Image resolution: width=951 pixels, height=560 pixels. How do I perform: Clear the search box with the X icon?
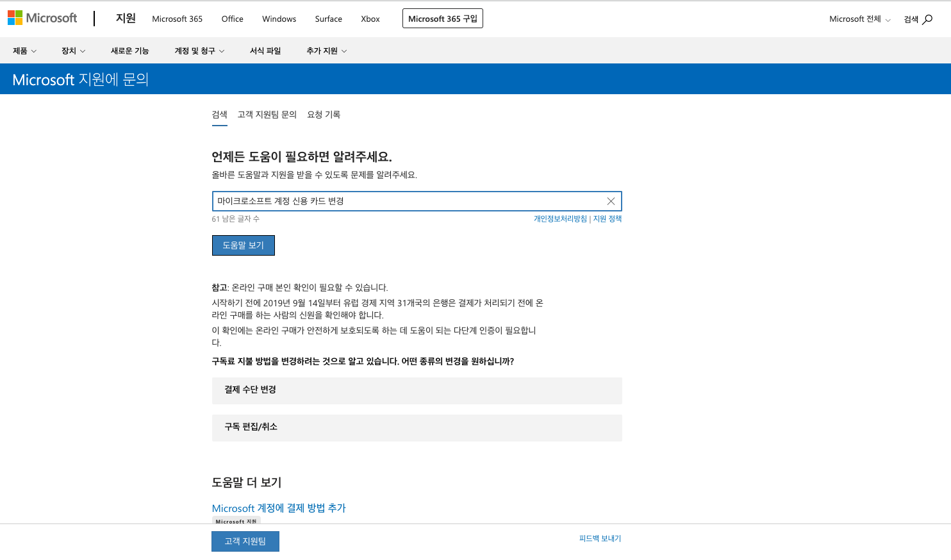[611, 201]
